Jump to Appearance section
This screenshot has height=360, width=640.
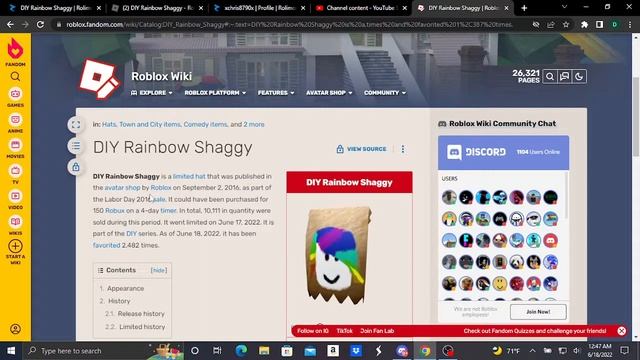pyautogui.click(x=125, y=289)
